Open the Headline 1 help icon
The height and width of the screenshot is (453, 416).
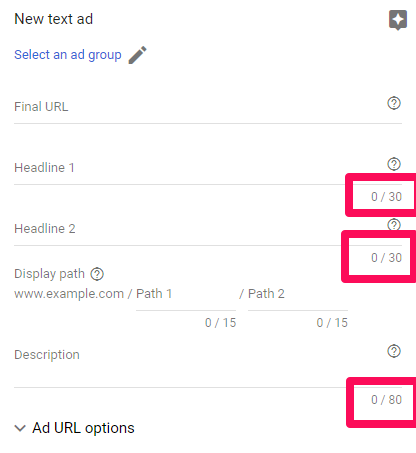[394, 164]
